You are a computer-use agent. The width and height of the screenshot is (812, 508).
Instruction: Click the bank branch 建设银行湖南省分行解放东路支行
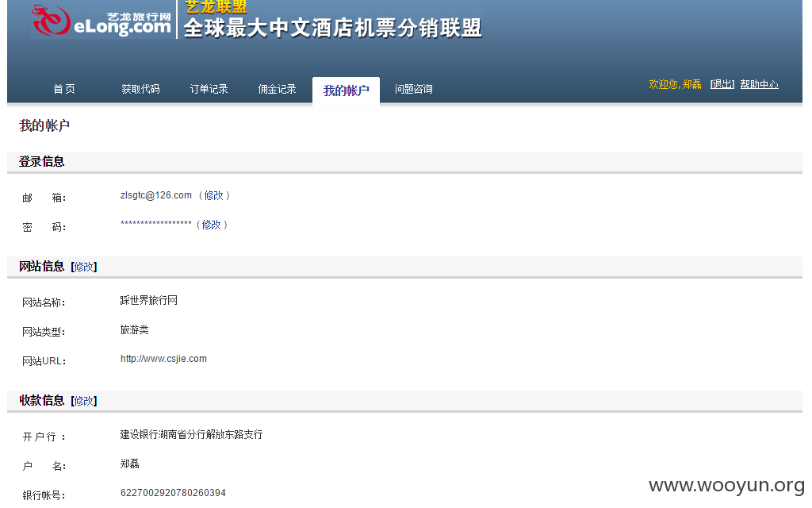point(191,434)
